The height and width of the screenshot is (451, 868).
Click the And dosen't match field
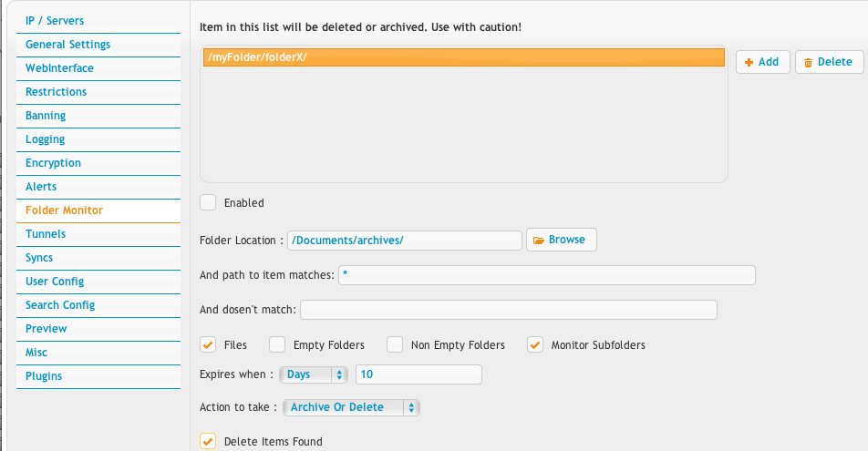pos(509,310)
